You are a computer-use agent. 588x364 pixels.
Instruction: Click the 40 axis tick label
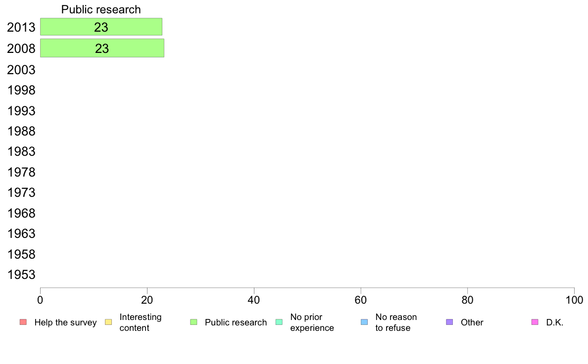pyautogui.click(x=254, y=300)
